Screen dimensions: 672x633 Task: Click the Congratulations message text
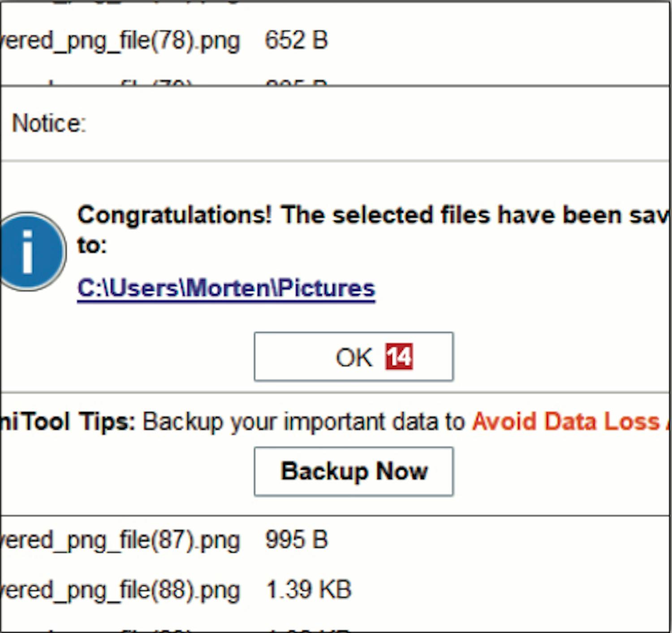[372, 215]
